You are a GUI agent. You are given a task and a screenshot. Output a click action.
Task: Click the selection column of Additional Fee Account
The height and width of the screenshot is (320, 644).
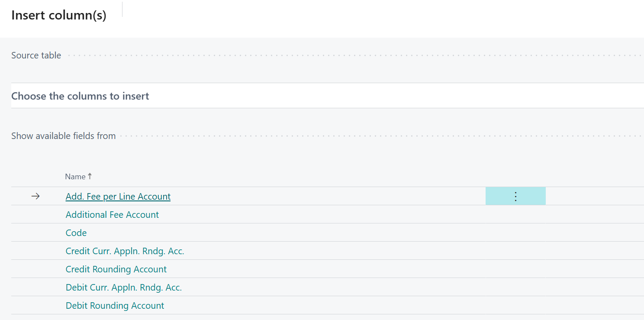35,214
